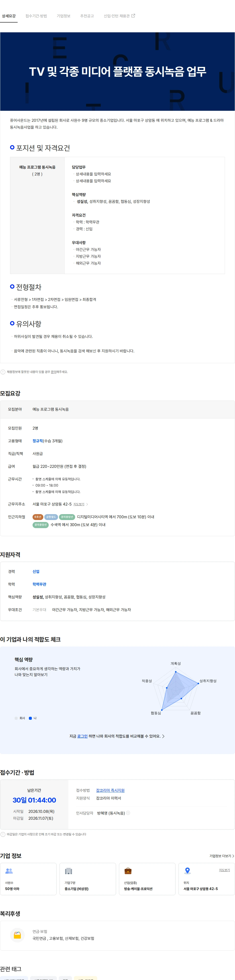Image resolution: width=235 pixels, height=980 pixels.
Task: Click 잡코리아 이력서 application form text
Action: tap(109, 798)
